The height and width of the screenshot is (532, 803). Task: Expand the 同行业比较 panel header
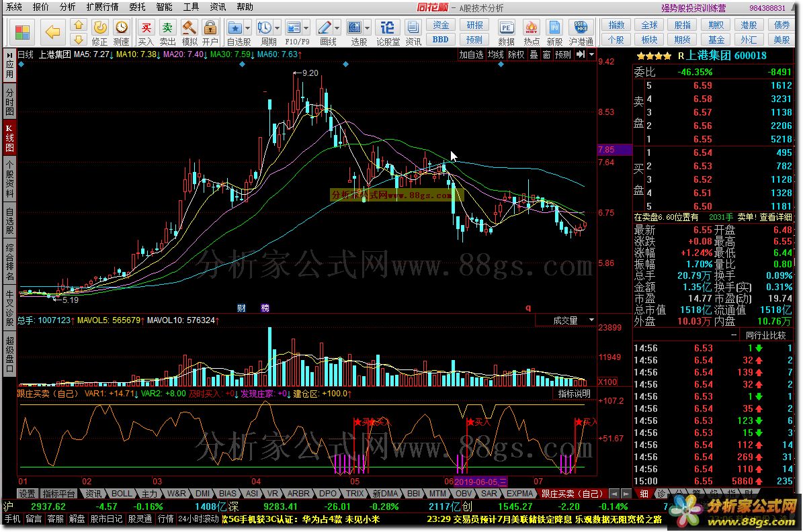(x=765, y=335)
